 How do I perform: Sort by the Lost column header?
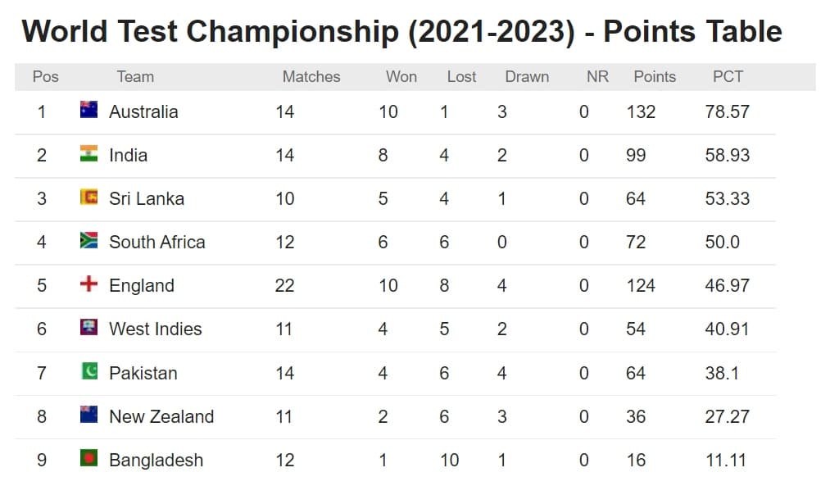tap(461, 77)
